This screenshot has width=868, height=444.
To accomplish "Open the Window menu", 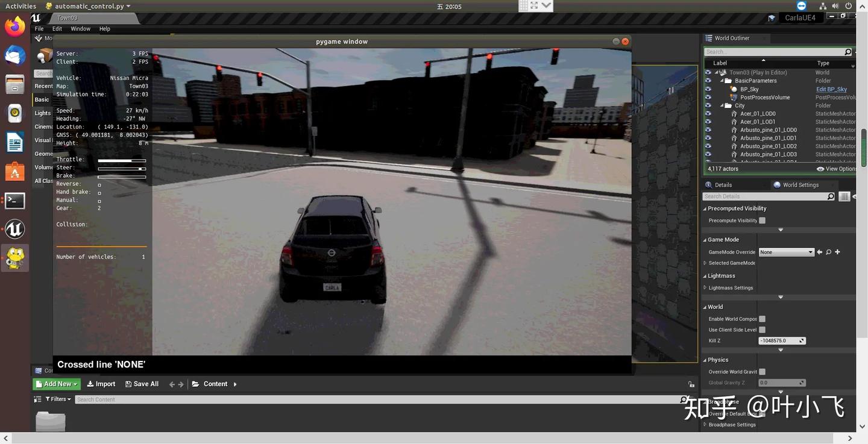I will 80,29.
